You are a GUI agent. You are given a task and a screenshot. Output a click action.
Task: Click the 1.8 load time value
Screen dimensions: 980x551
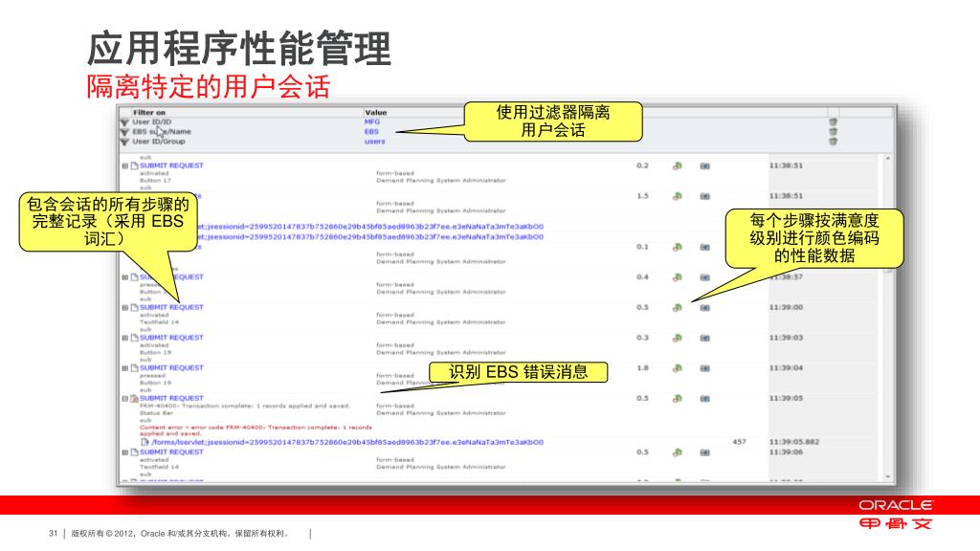tap(642, 368)
